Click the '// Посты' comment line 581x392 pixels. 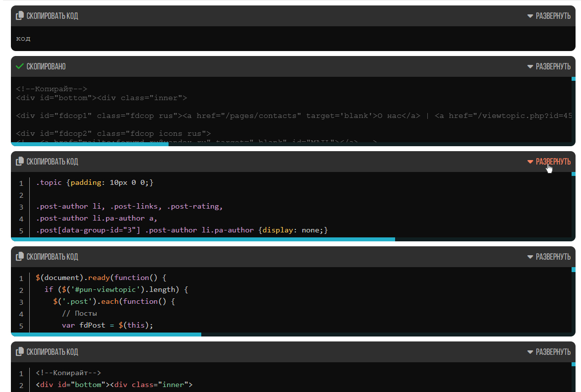pyautogui.click(x=79, y=313)
